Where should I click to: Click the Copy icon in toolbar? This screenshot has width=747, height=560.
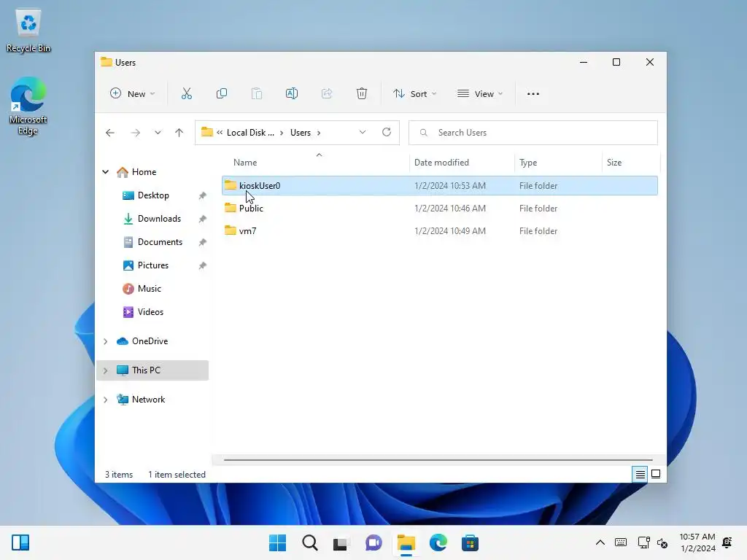pyautogui.click(x=222, y=94)
